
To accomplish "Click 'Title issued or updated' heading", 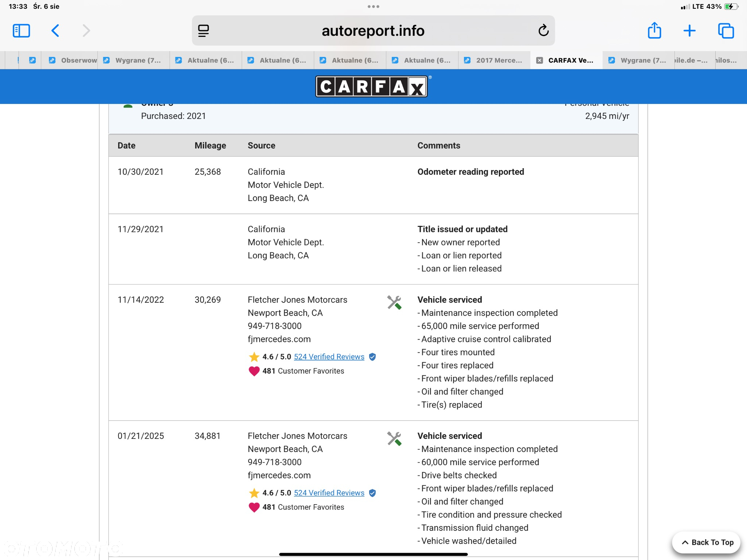I will coord(462,229).
